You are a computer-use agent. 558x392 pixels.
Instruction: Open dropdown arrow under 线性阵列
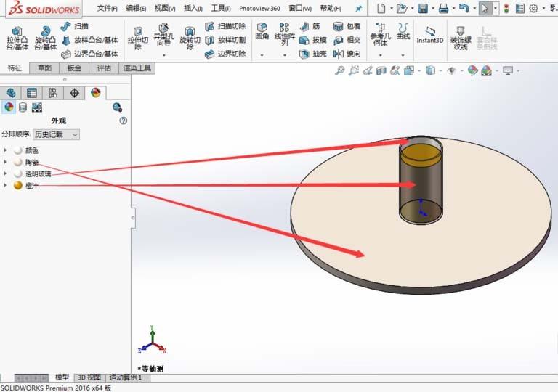284,55
